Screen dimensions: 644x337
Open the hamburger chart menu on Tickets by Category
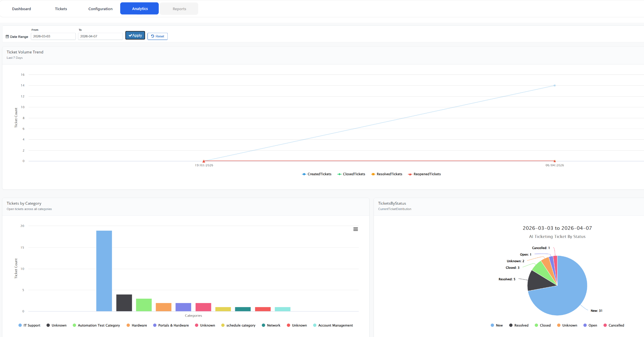click(355, 229)
